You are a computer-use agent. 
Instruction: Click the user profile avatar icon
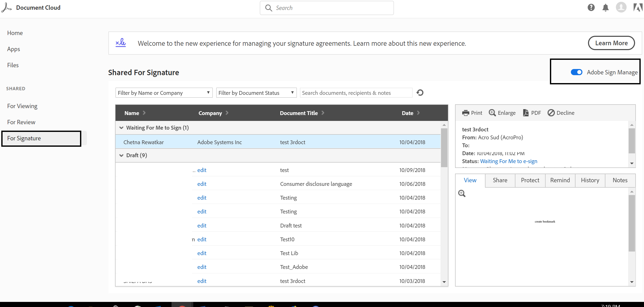(x=621, y=7)
